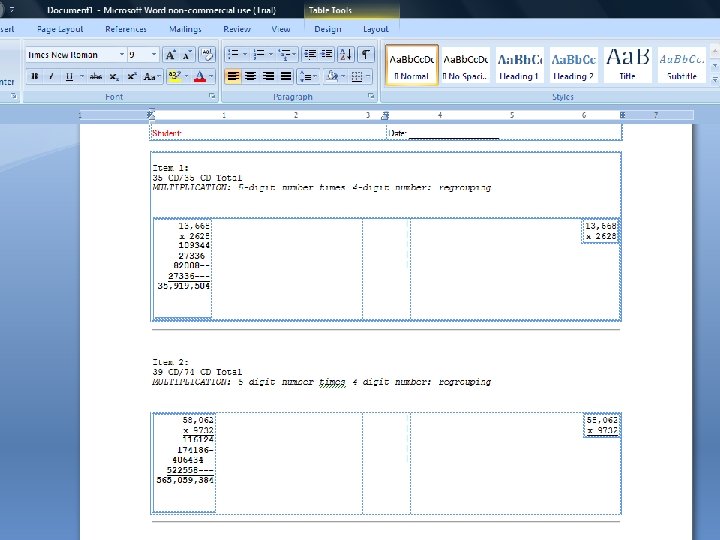Increase the paragraph indent

(326, 55)
